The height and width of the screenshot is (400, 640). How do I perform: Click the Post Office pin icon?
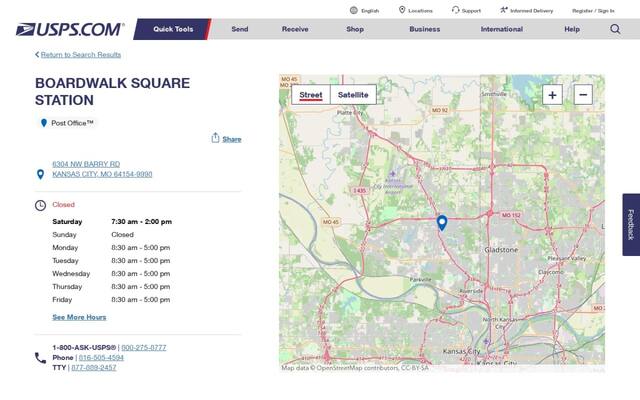(x=44, y=123)
